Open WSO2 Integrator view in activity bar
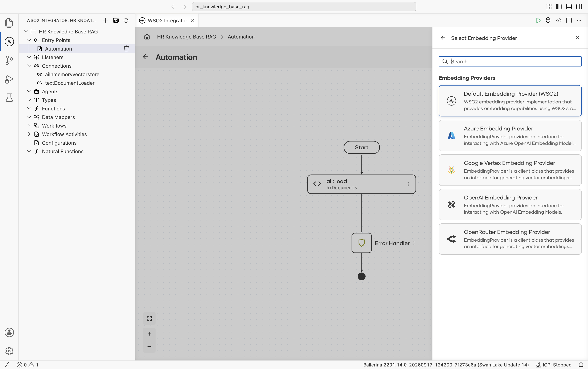This screenshot has height=369, width=588. click(x=9, y=41)
